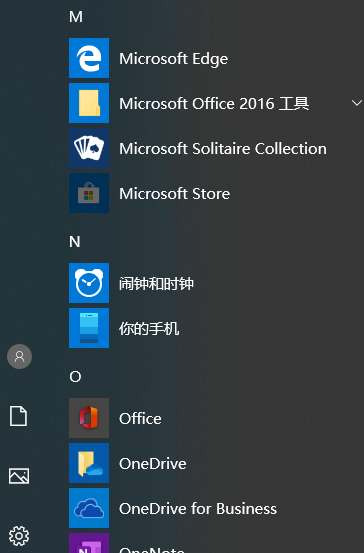Open Pictures from the Start sidebar

[19, 476]
